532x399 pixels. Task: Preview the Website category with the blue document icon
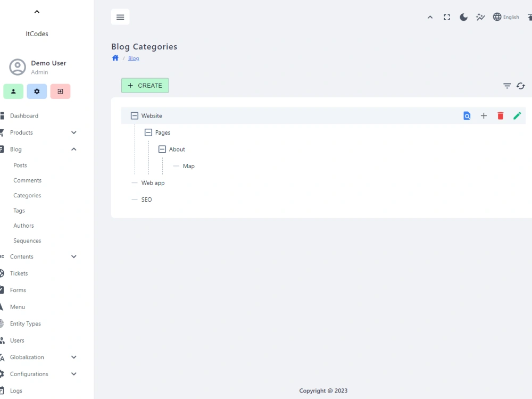click(x=467, y=115)
